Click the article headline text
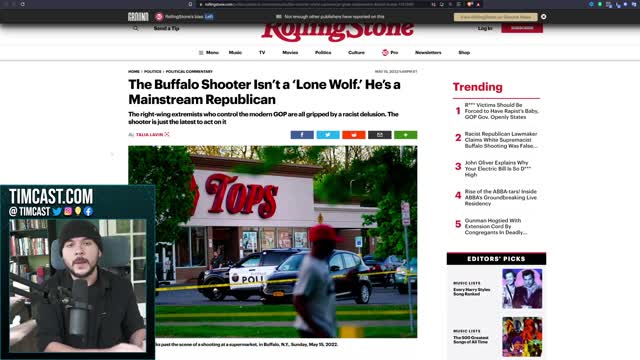 pos(264,92)
